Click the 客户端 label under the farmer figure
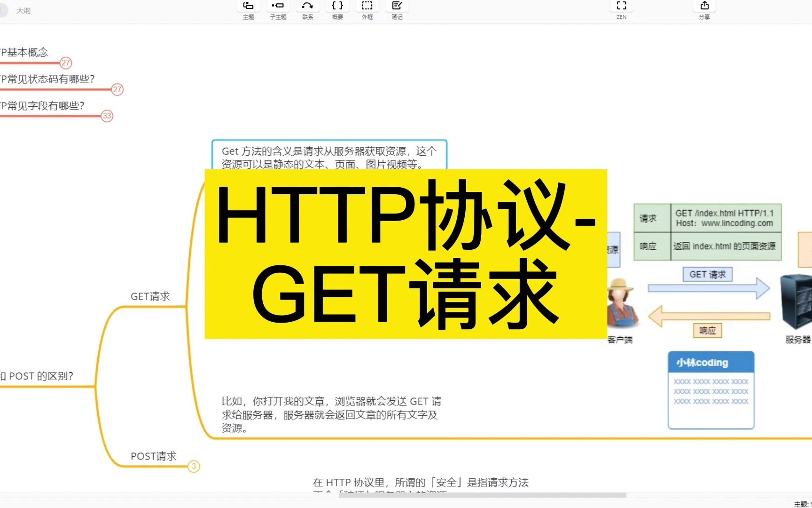812x508 pixels. pos(620,339)
